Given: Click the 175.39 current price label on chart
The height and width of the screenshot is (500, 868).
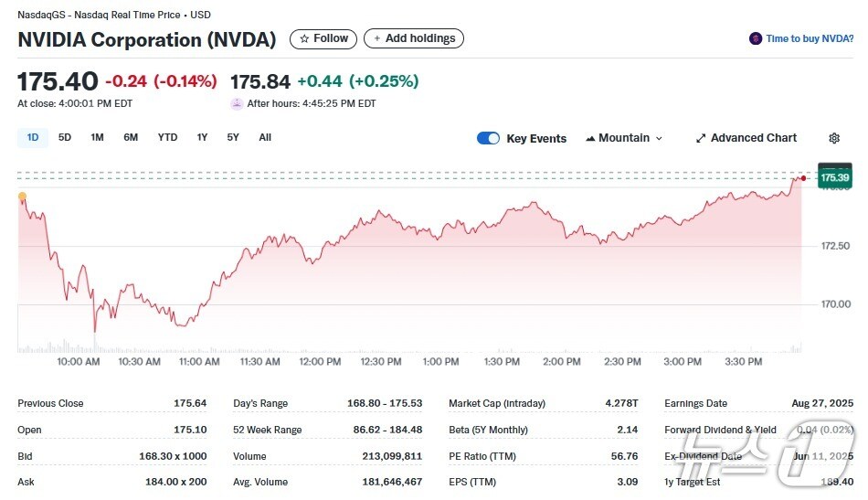Looking at the screenshot, I should 834,176.
